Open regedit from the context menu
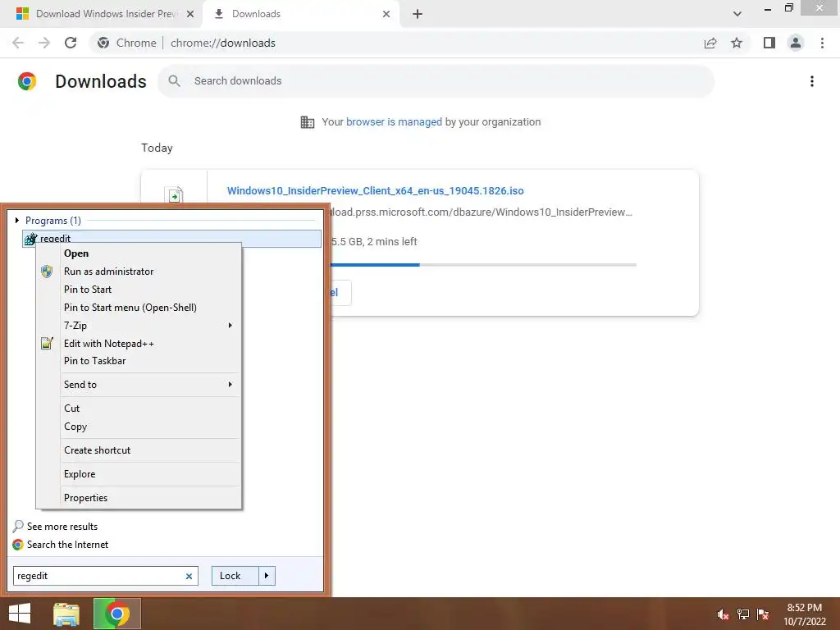The width and height of the screenshot is (840, 630). click(76, 253)
